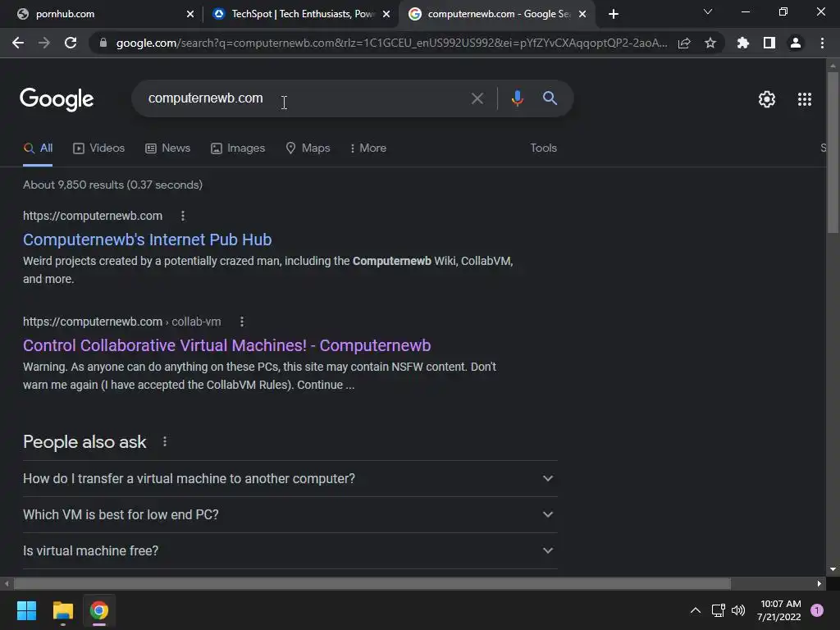This screenshot has height=630, width=840.
Task: Click the vertical scrollbar thumb
Action: [x=833, y=152]
